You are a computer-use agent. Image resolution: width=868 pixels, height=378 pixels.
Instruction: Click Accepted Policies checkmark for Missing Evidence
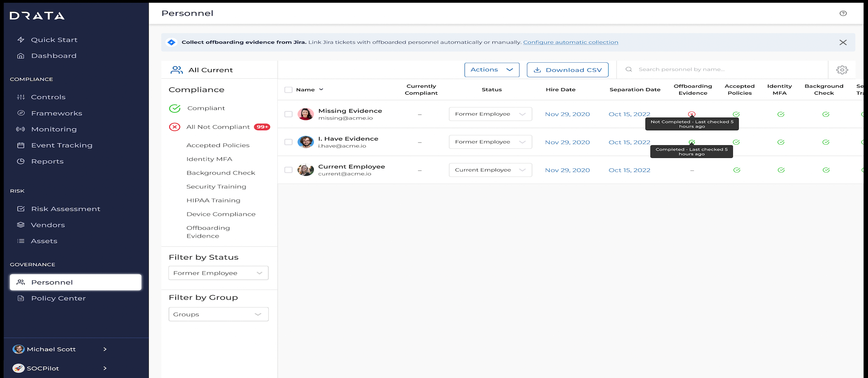pos(736,114)
